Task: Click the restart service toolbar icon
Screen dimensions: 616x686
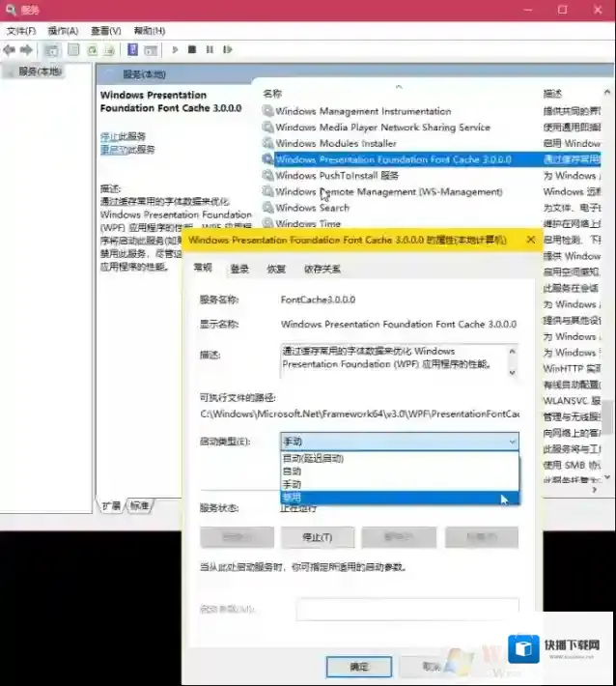Action: click(x=225, y=49)
